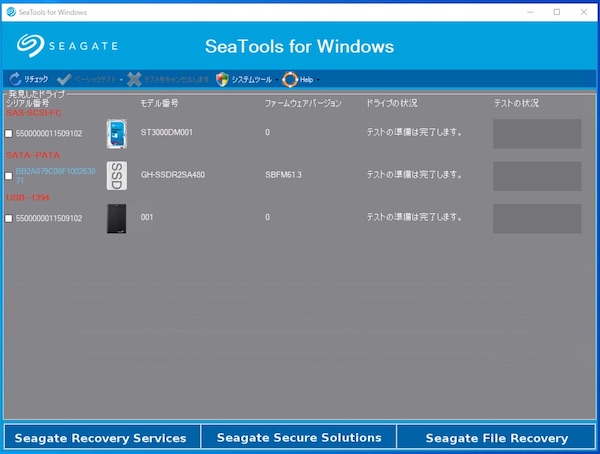Click model number ST3000DM001
This screenshot has width=600, height=454.
(167, 132)
